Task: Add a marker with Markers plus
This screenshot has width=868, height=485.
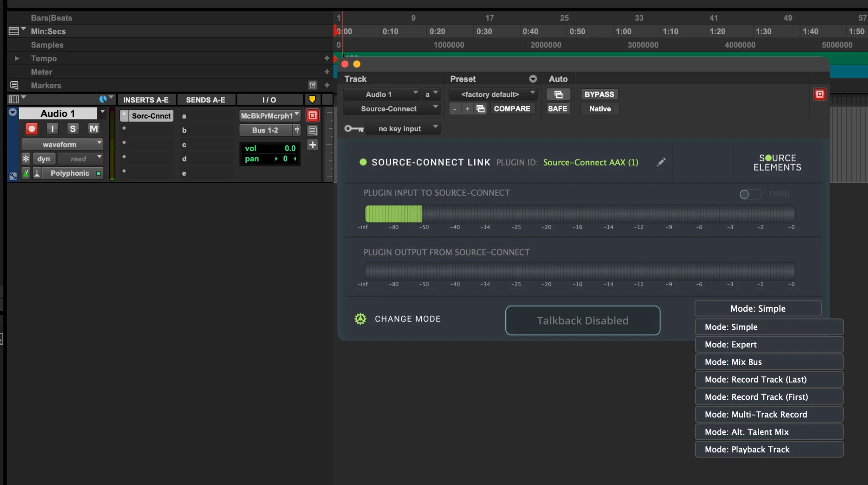Action: pyautogui.click(x=327, y=85)
